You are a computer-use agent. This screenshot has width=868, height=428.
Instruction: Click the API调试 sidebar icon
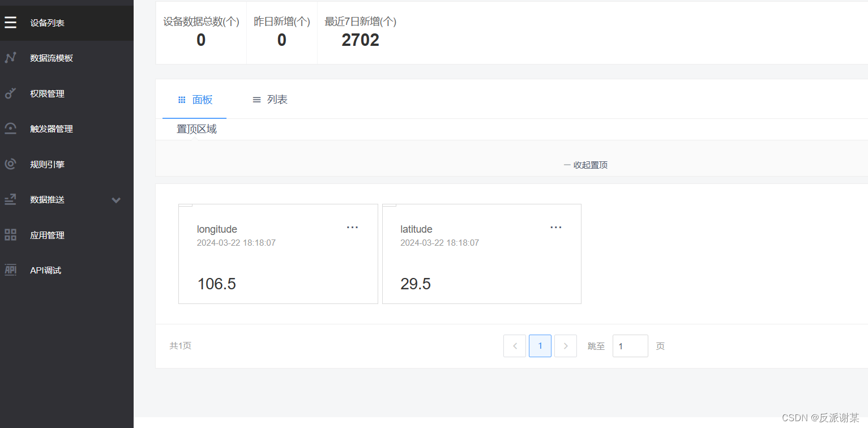10,270
